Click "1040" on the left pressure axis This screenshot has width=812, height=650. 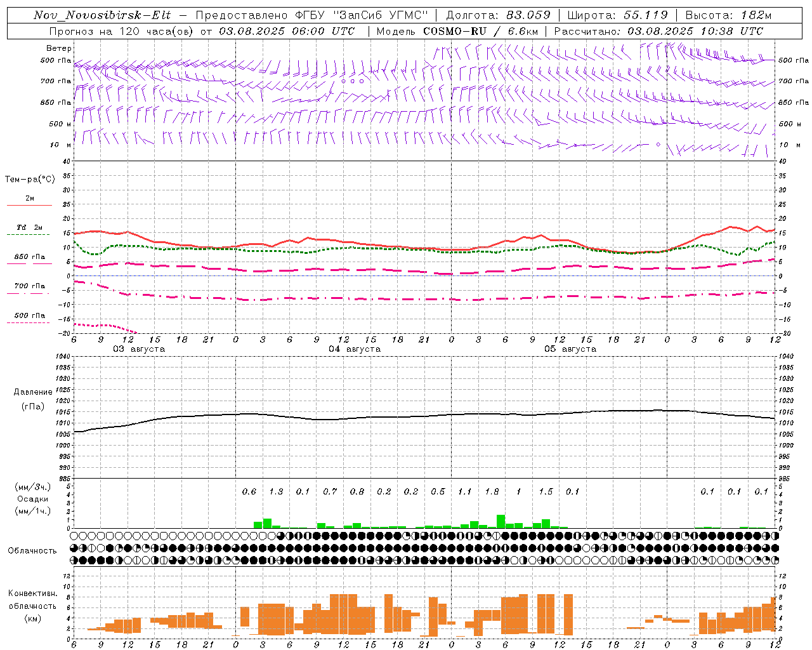click(62, 357)
